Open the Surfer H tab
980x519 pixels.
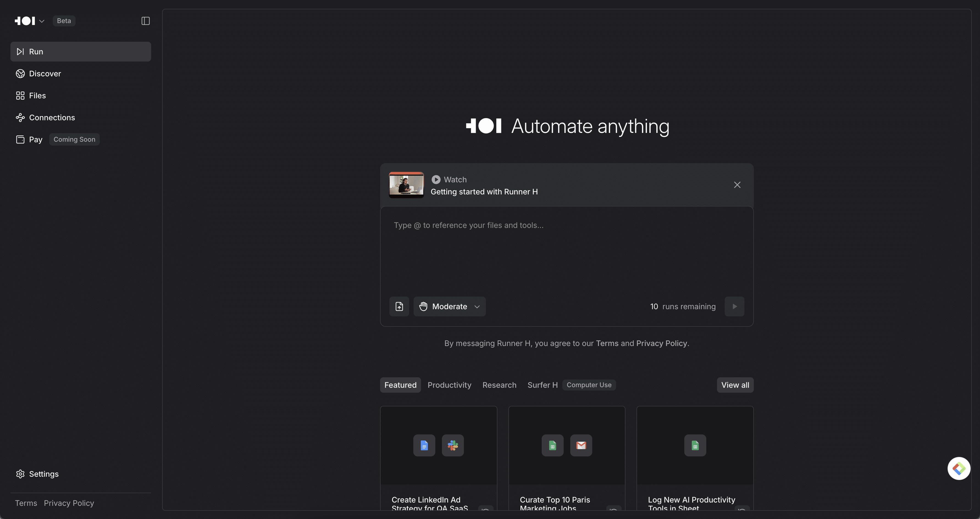(542, 385)
